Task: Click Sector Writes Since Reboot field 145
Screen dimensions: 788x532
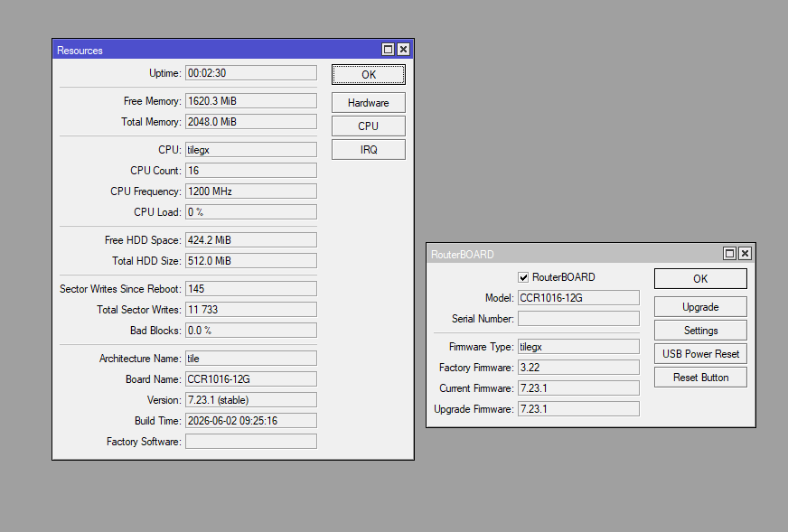Action: tap(251, 289)
